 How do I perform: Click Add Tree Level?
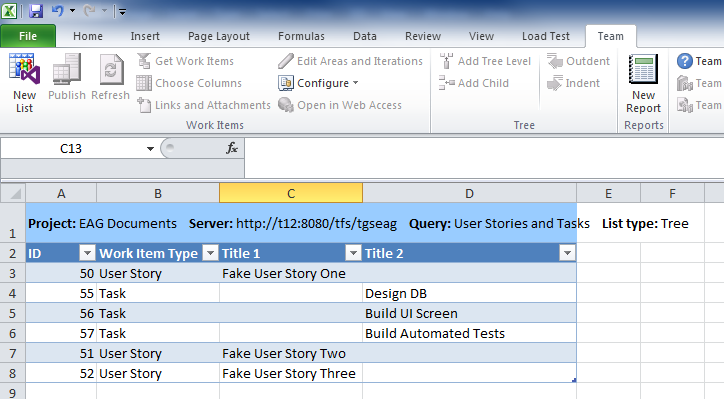point(485,61)
